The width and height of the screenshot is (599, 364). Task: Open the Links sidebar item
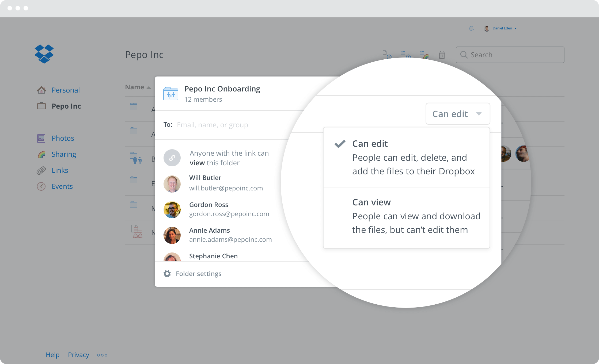click(60, 170)
